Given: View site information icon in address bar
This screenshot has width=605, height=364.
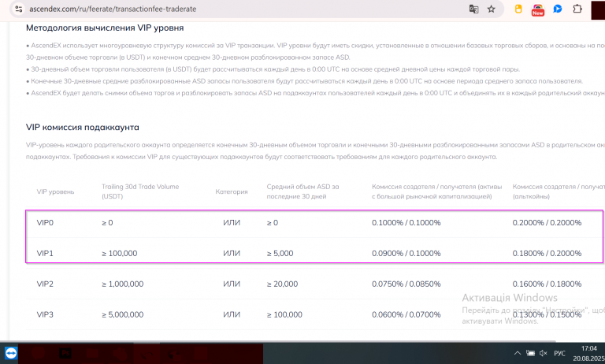Looking at the screenshot, I should coord(19,9).
